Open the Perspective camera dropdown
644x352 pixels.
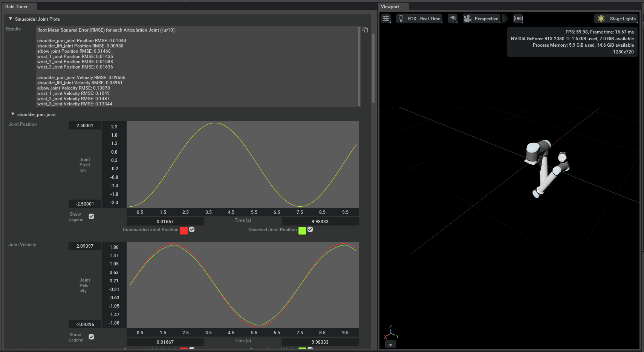pos(486,19)
